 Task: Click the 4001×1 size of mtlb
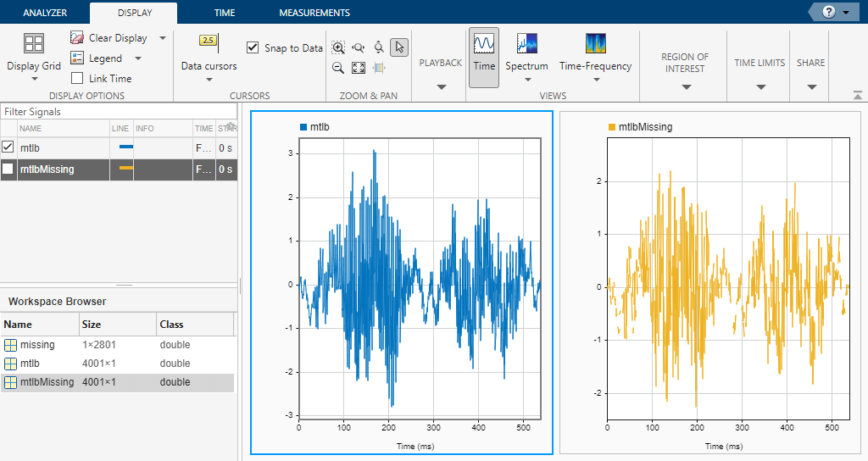[x=99, y=364]
